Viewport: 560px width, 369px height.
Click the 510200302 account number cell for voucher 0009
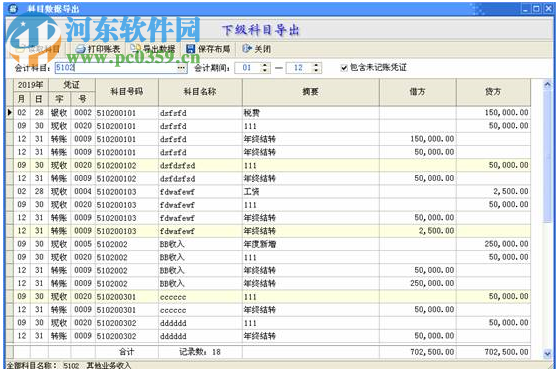tap(127, 336)
